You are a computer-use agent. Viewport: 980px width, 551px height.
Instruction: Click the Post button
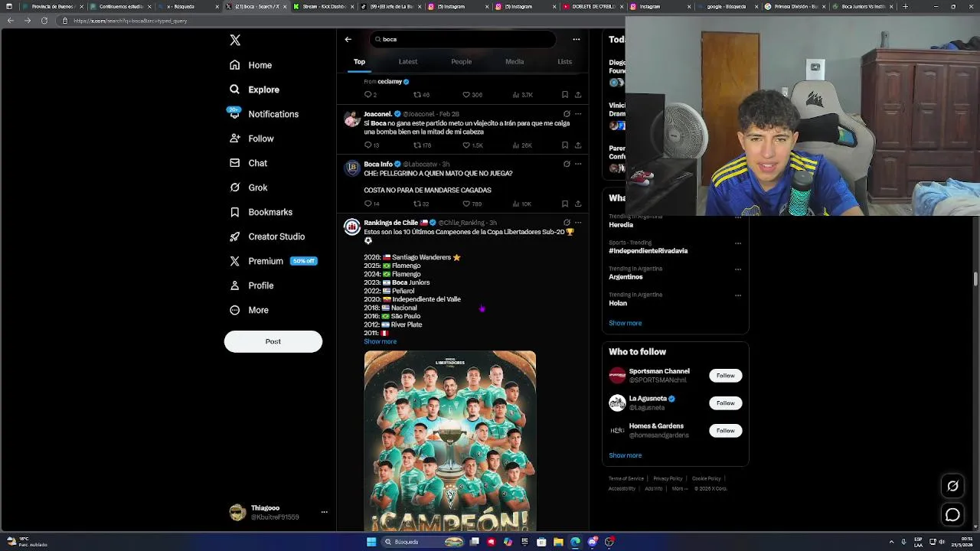[x=273, y=341]
